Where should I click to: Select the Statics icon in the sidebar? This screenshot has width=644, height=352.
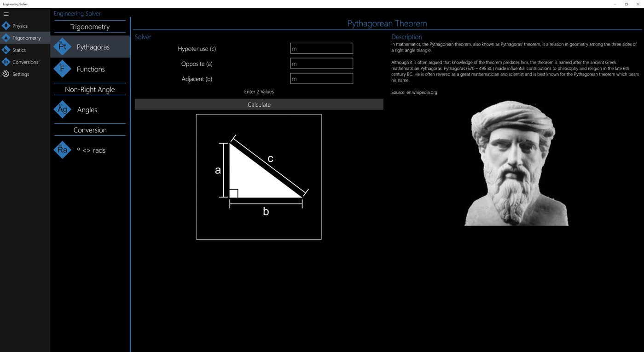(x=6, y=50)
